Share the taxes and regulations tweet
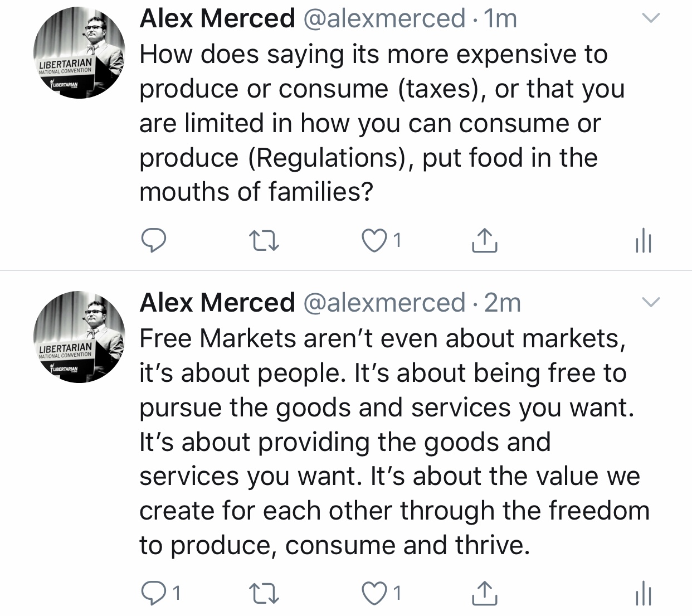 pyautogui.click(x=484, y=241)
